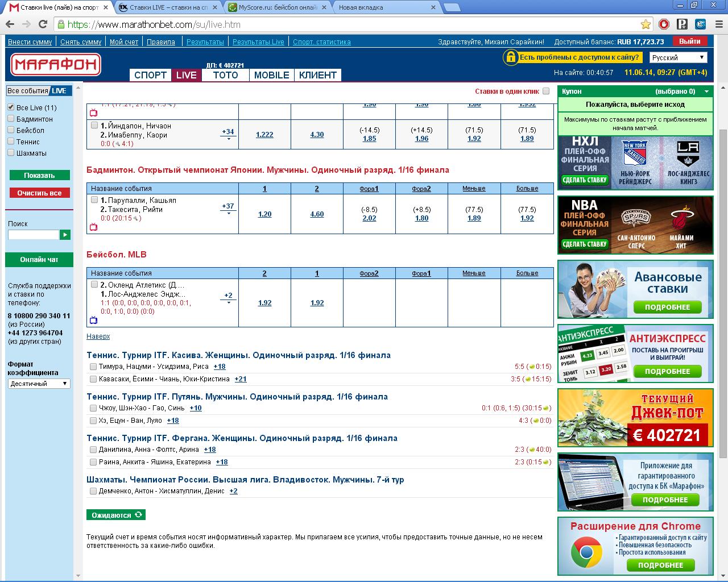Viewport: 728px width, 582px height.
Task: Enable the Теннис filter checkbox
Action: pos(11,141)
